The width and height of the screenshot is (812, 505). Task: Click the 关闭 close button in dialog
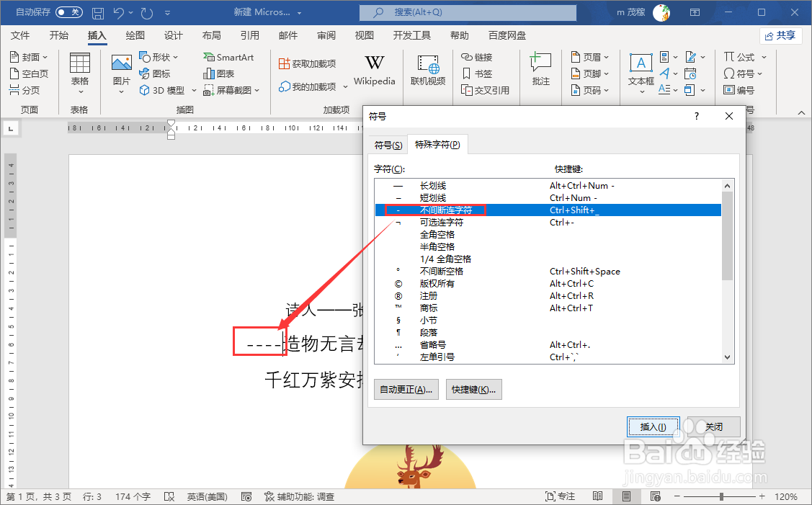point(713,426)
